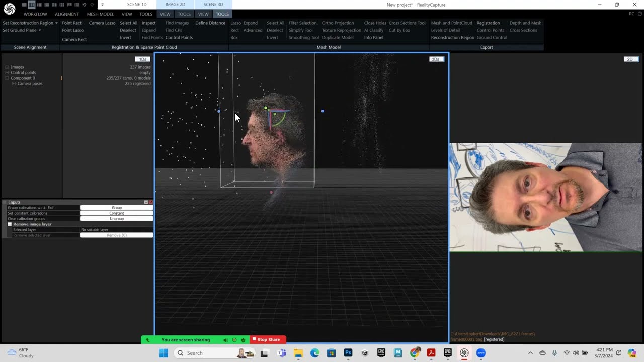Open the quick access toolbar customize arrow
The image size is (644, 362).
point(102,5)
